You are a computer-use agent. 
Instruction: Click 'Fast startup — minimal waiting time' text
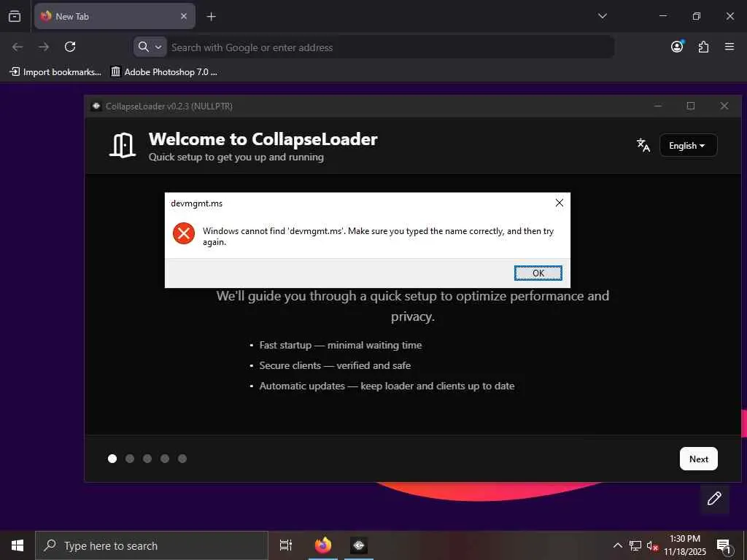coord(341,345)
